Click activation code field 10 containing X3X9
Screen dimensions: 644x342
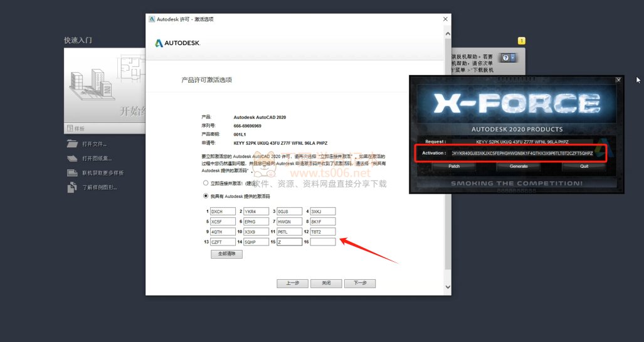pos(256,232)
